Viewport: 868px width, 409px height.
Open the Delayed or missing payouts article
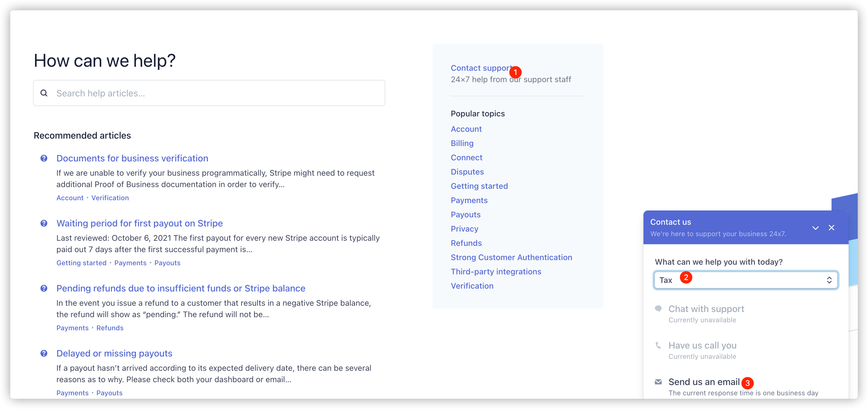[x=114, y=353]
